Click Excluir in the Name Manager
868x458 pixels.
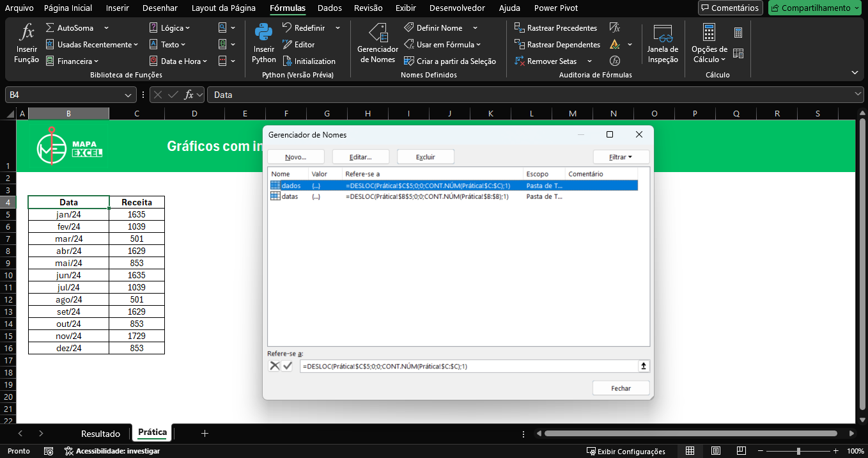426,157
